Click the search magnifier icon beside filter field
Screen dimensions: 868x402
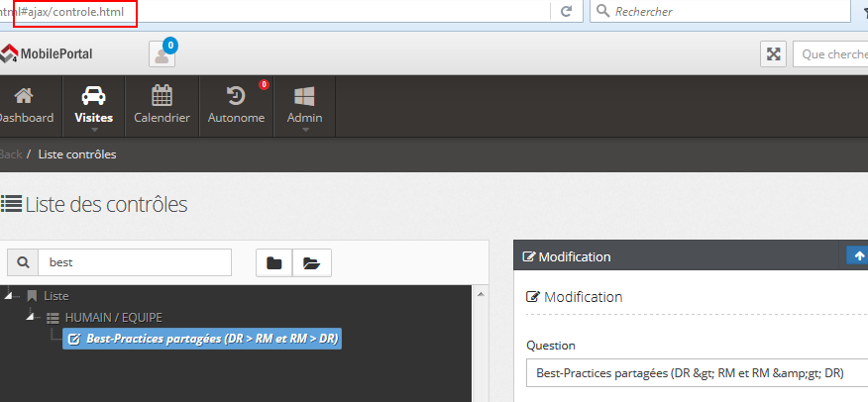(x=23, y=262)
